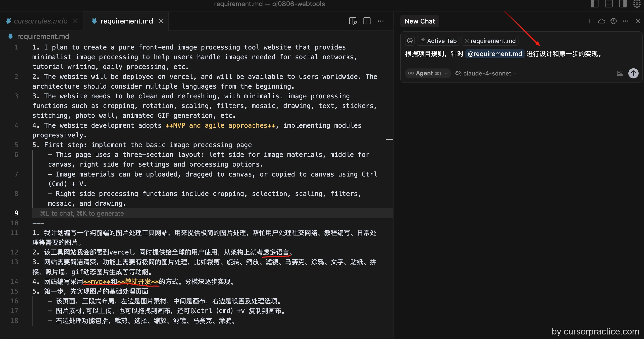Screen dimensions: 644x339
Task: Open the cloud background agents icon
Action: [602, 21]
